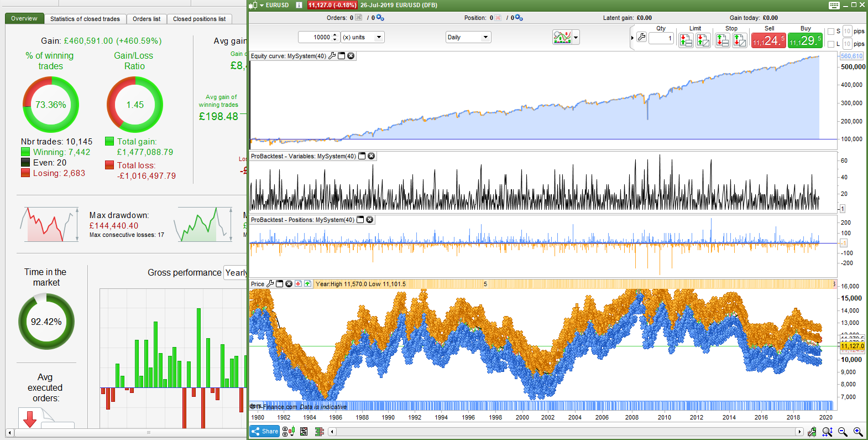This screenshot has height=440, width=868.
Task: Click the chart lock icon near the zoom tools
Action: [812, 431]
